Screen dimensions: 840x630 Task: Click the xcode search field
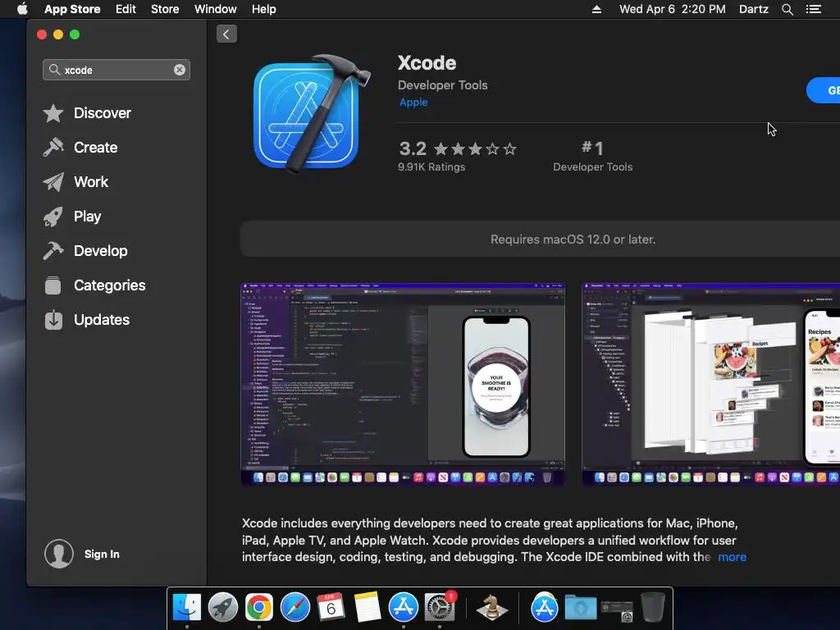tap(116, 70)
